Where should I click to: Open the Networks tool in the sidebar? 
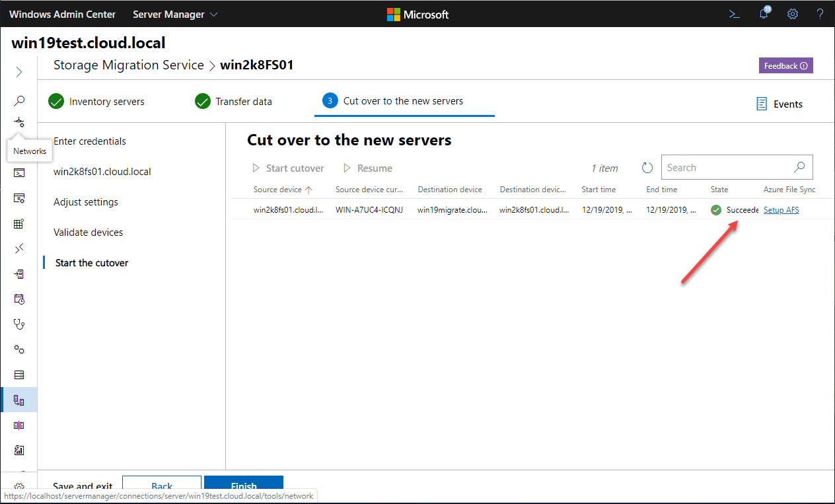pyautogui.click(x=19, y=123)
